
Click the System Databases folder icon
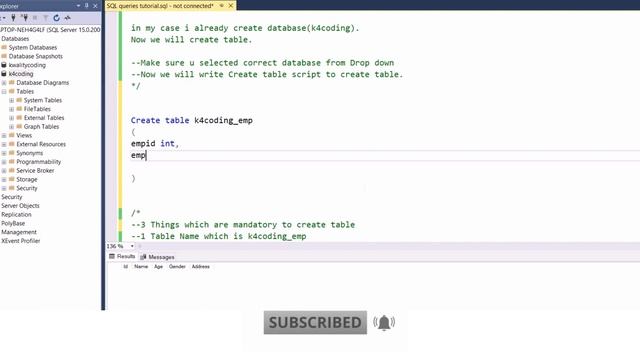click(x=4, y=47)
